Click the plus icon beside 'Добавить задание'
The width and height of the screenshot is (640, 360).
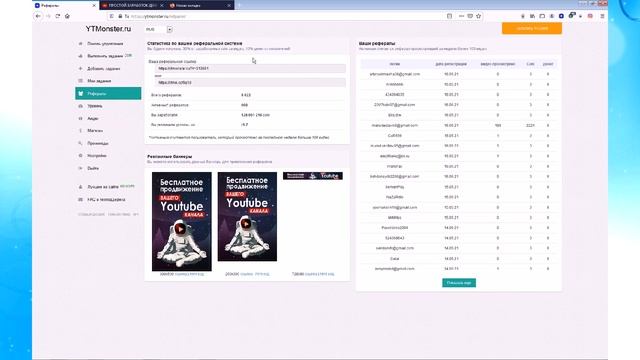pyautogui.click(x=80, y=69)
